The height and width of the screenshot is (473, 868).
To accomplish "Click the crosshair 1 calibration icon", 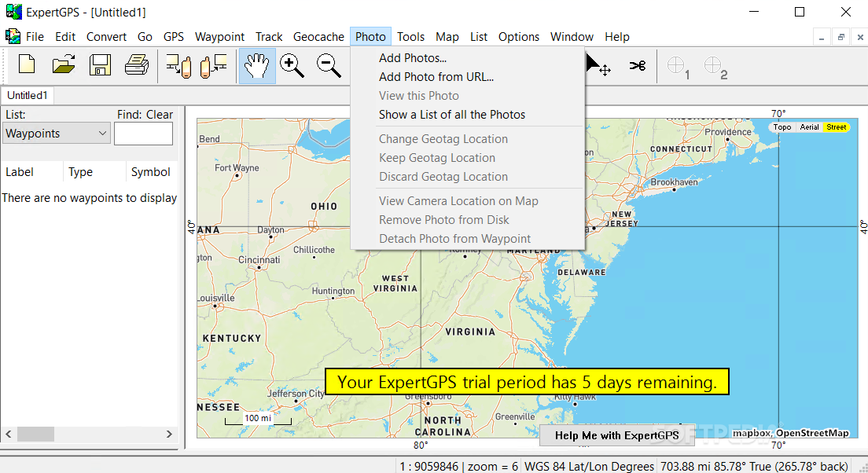I will click(x=678, y=68).
